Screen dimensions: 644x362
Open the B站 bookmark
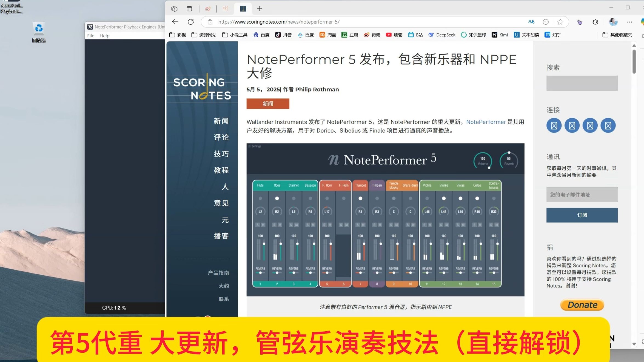click(415, 35)
